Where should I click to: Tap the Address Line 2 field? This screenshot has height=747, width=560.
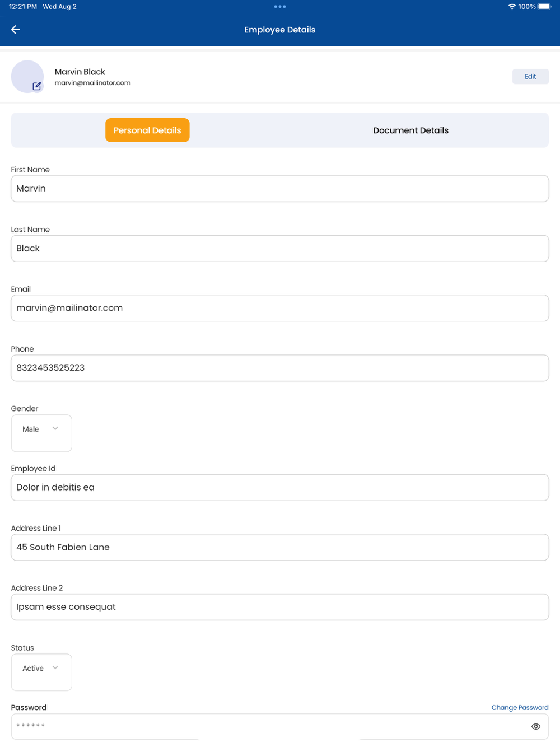(x=280, y=607)
